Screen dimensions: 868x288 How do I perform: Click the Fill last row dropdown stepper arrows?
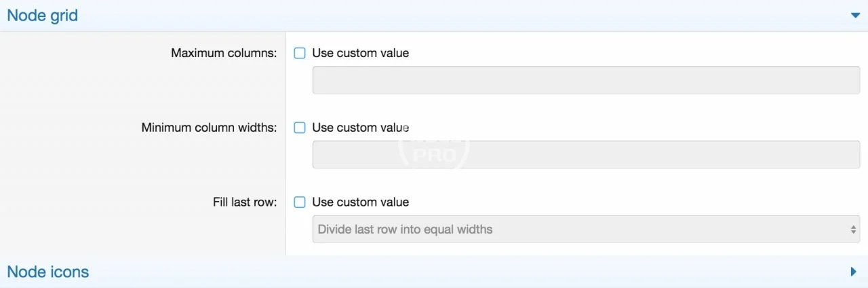[x=854, y=230]
